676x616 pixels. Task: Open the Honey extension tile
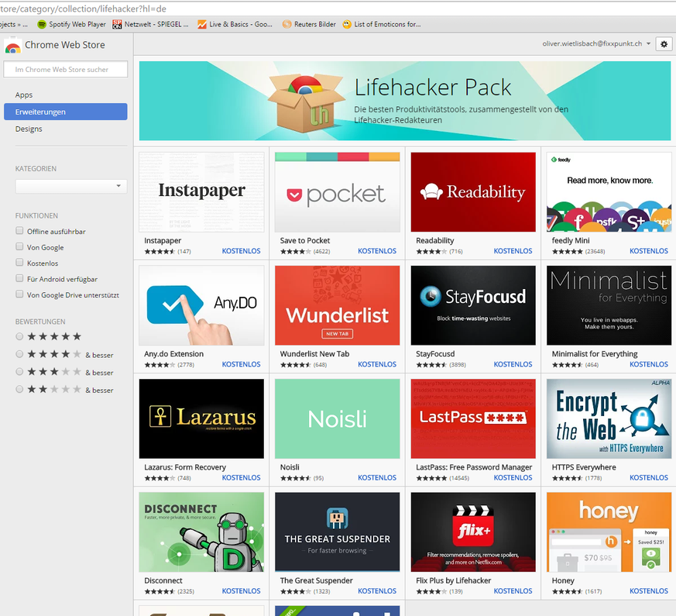609,532
